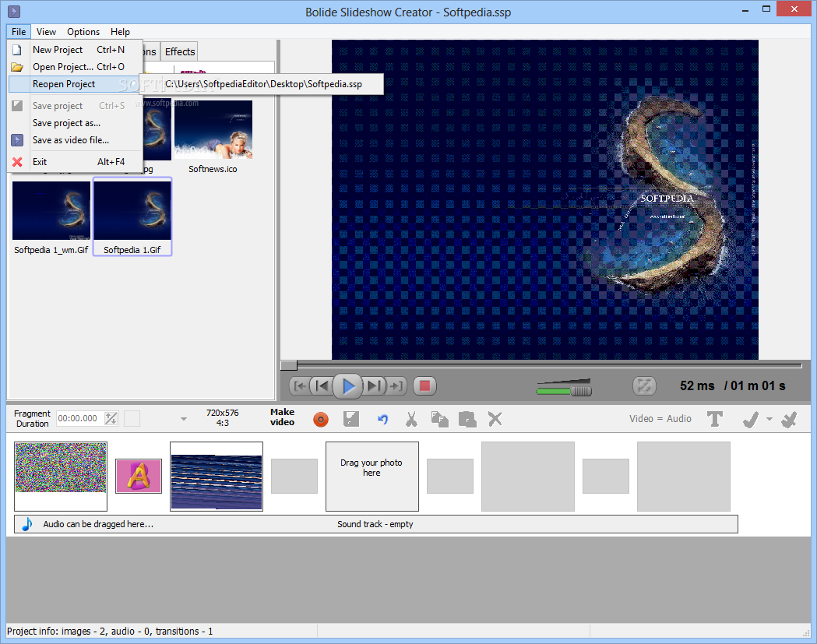Image resolution: width=817 pixels, height=644 pixels.
Task: Click the Open Project folder icon
Action: click(17, 67)
